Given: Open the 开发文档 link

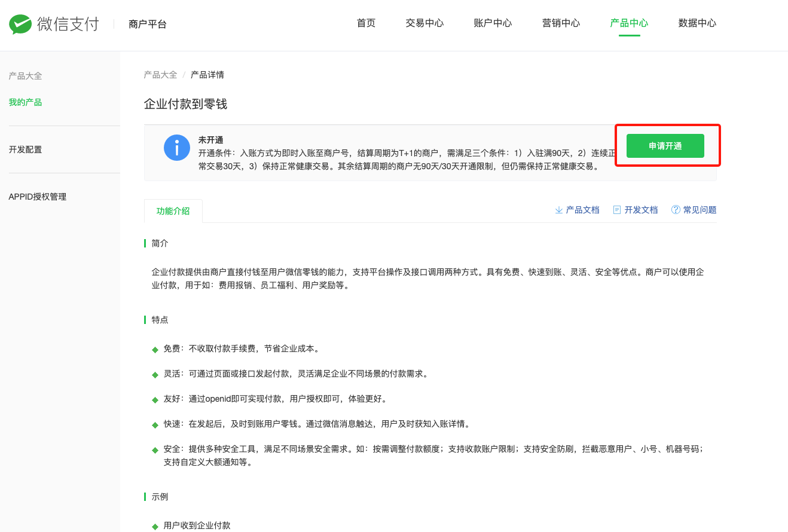Looking at the screenshot, I should 641,210.
